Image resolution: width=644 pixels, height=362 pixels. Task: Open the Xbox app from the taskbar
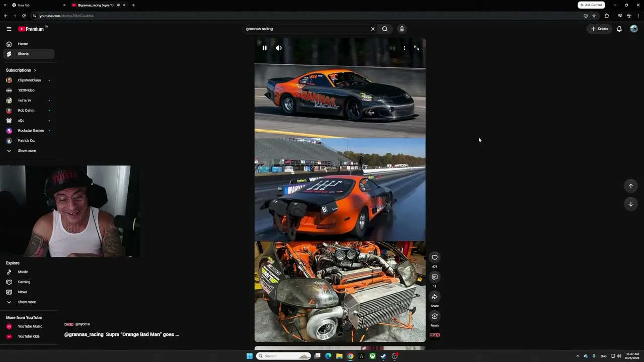372,356
